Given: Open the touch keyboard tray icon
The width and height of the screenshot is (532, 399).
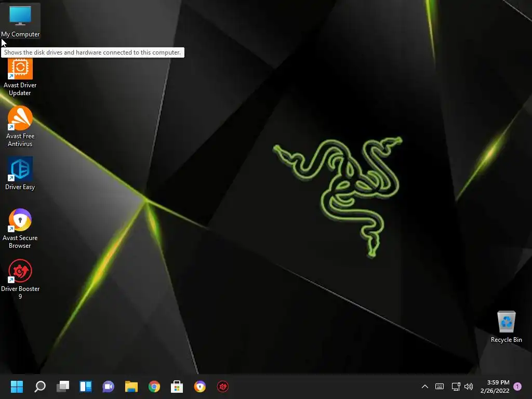Looking at the screenshot, I should pyautogui.click(x=440, y=387).
